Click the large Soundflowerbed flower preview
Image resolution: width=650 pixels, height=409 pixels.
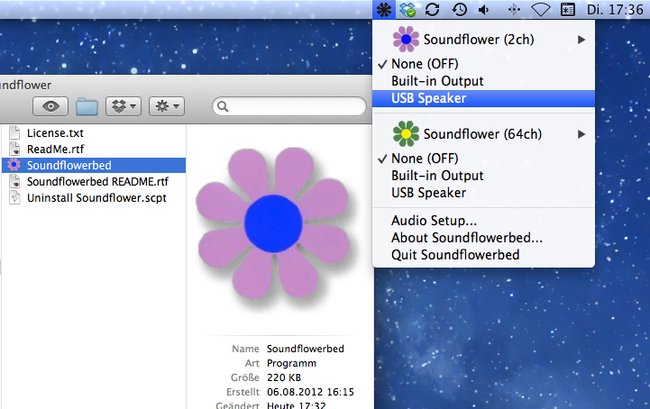pos(274,223)
